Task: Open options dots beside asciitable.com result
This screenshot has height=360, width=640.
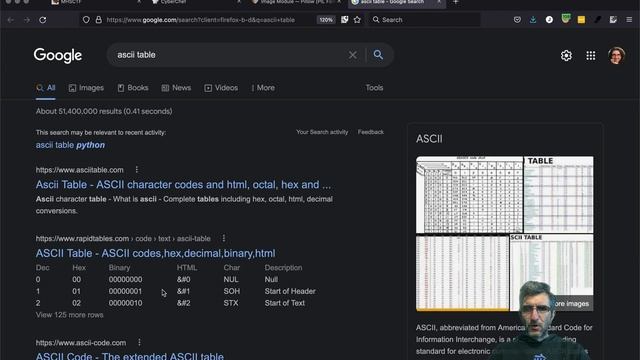Action: click(x=137, y=169)
